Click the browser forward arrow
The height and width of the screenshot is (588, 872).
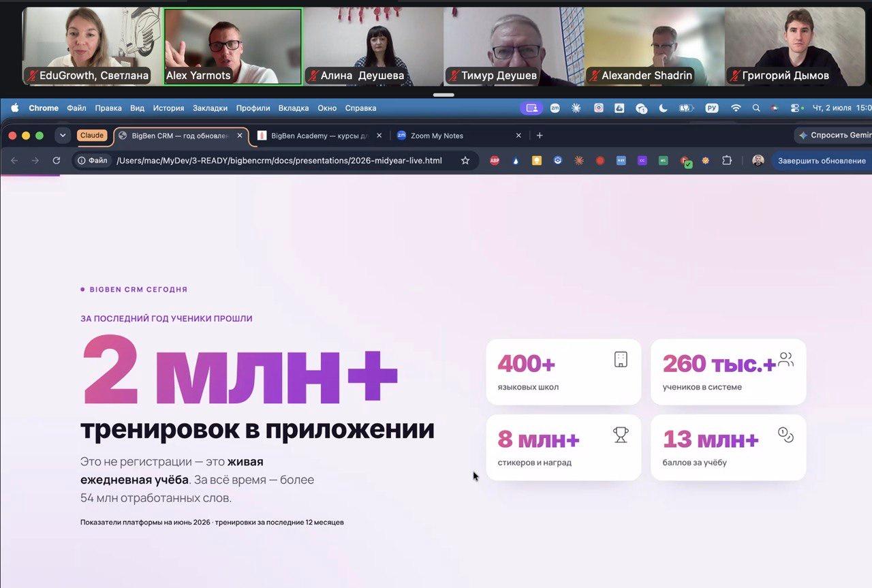coord(35,161)
